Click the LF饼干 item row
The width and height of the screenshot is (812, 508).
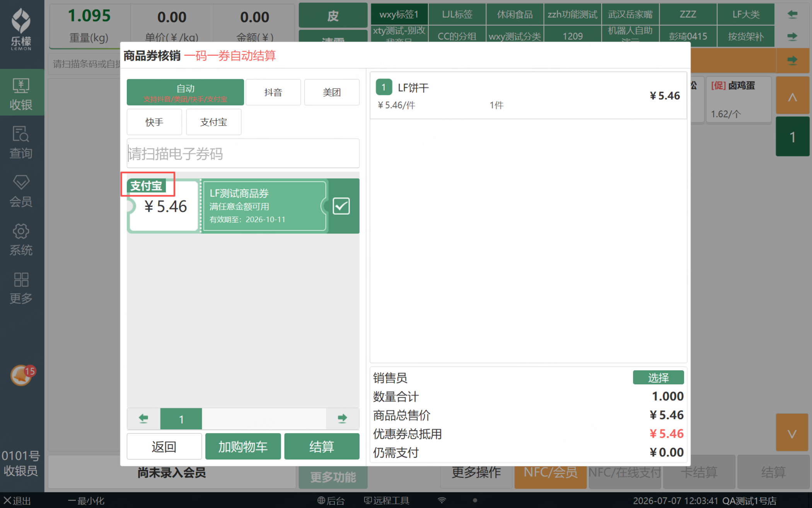(x=528, y=95)
